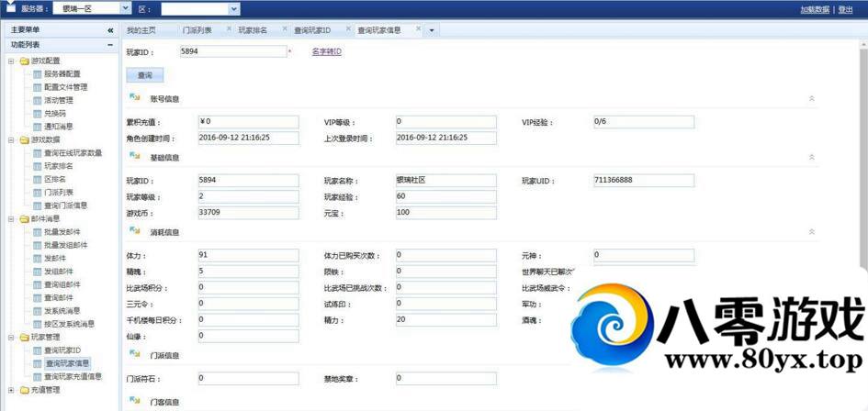
Task: Click the 玩家UID field showing 711366888
Action: (643, 181)
